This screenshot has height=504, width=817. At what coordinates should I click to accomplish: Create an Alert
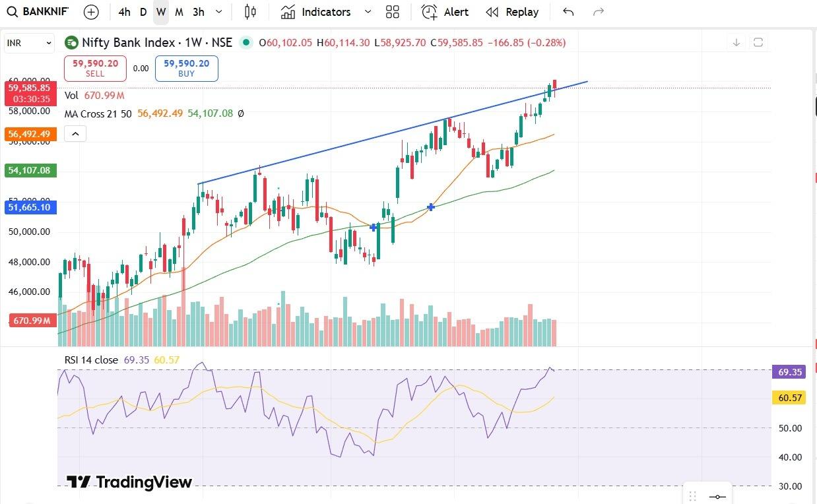point(445,12)
